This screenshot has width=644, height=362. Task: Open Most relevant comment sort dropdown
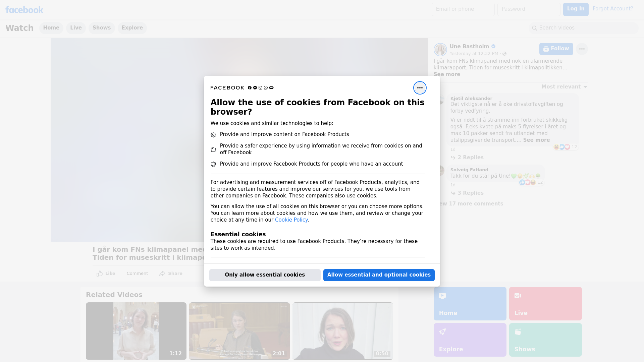tap(564, 87)
